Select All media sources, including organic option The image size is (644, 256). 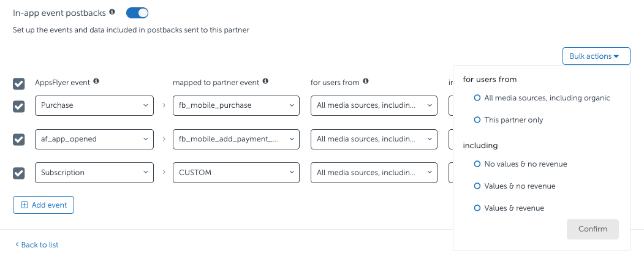[x=477, y=98]
